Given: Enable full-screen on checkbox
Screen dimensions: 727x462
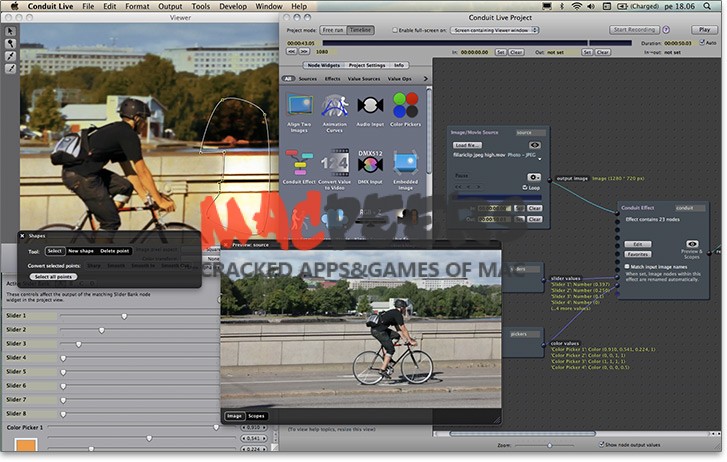Looking at the screenshot, I should point(395,30).
